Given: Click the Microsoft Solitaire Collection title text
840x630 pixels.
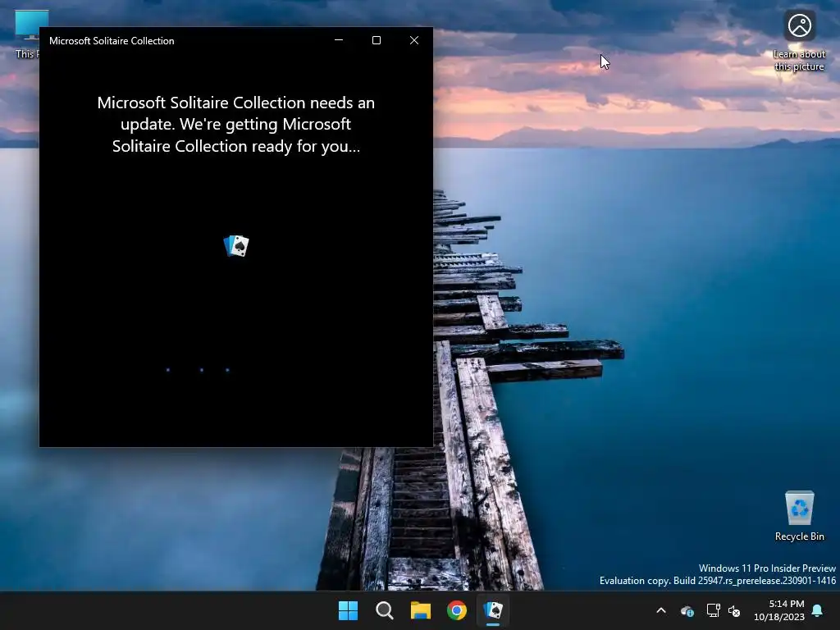Looking at the screenshot, I should coord(112,41).
